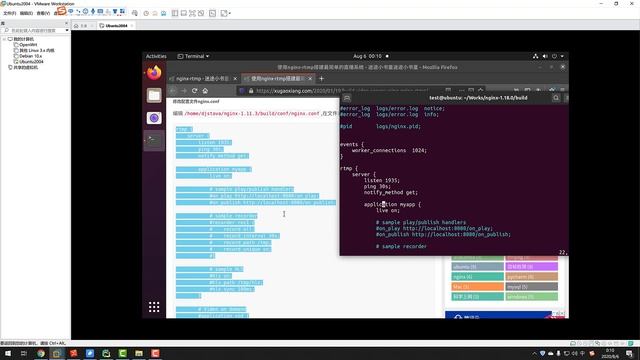Viewport: 640px width, 360px height.
Task: Open the VMware View menu
Action: [43, 13]
